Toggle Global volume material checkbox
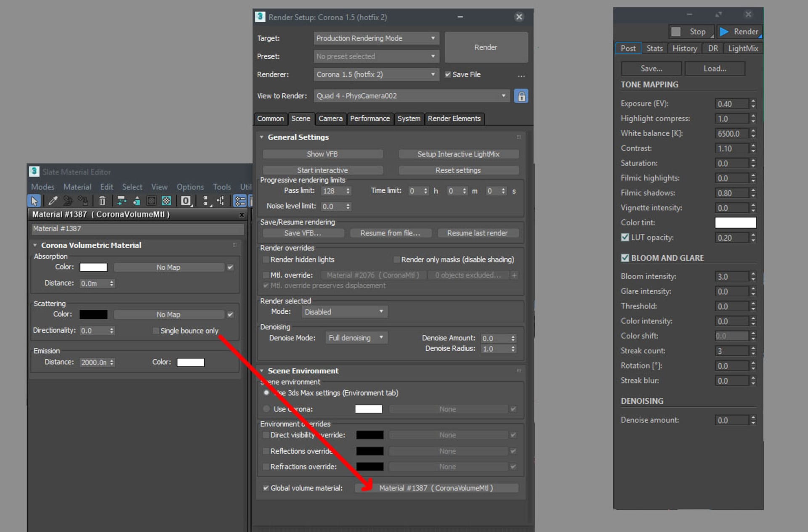Viewport: 808px width, 532px height. click(x=266, y=488)
